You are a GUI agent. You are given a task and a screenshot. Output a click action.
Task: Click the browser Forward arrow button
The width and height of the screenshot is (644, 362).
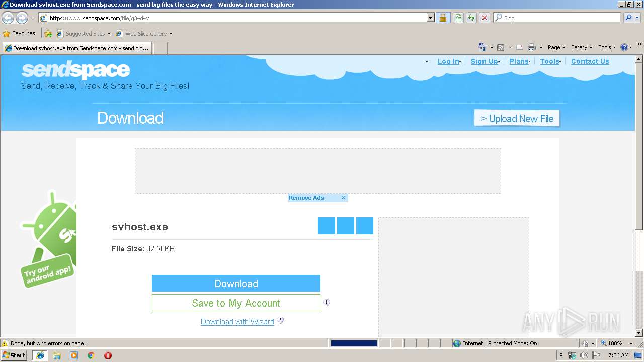(x=22, y=18)
